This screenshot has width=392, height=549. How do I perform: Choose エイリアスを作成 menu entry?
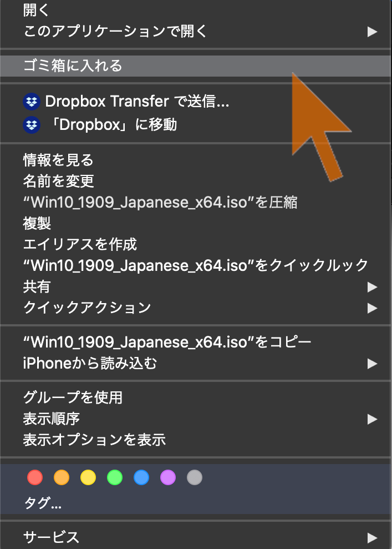pyautogui.click(x=195, y=244)
